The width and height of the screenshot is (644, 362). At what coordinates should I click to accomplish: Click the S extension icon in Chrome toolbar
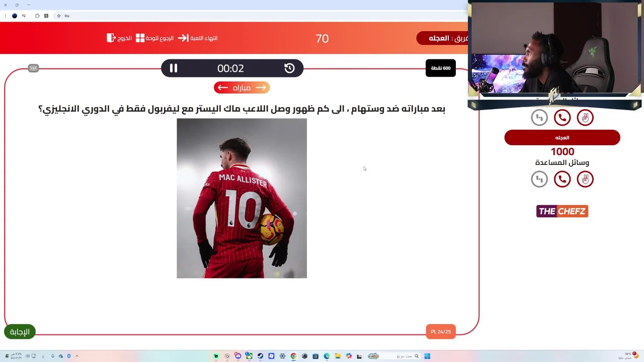click(46, 16)
